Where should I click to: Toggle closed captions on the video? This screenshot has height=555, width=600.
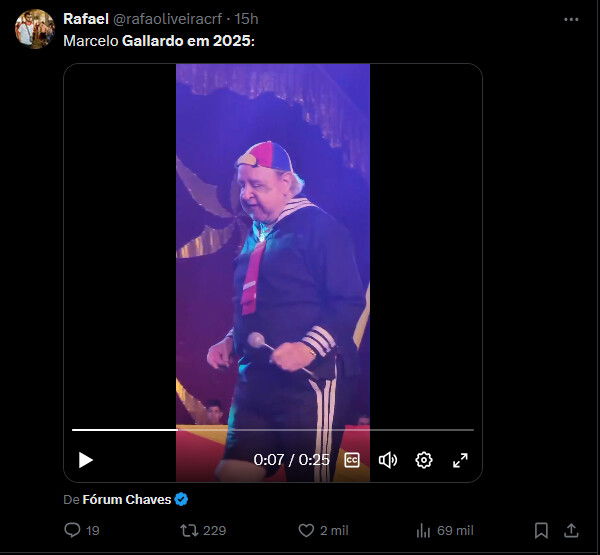click(x=352, y=460)
